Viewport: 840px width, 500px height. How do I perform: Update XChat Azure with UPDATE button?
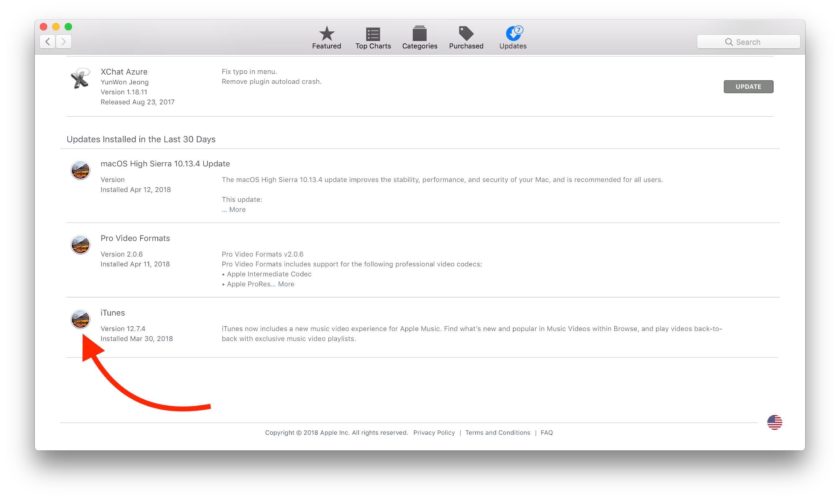coord(748,86)
